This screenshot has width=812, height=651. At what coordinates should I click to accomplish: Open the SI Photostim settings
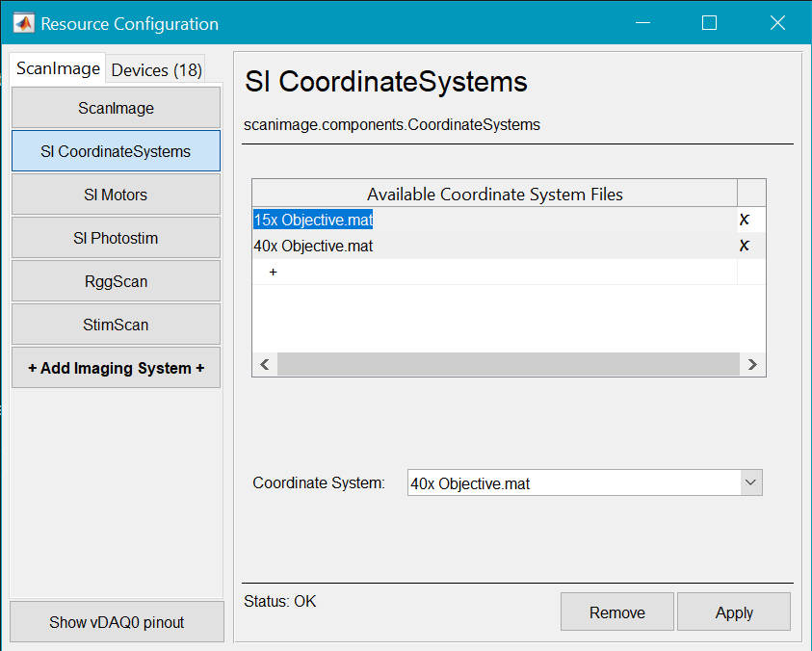coord(116,238)
